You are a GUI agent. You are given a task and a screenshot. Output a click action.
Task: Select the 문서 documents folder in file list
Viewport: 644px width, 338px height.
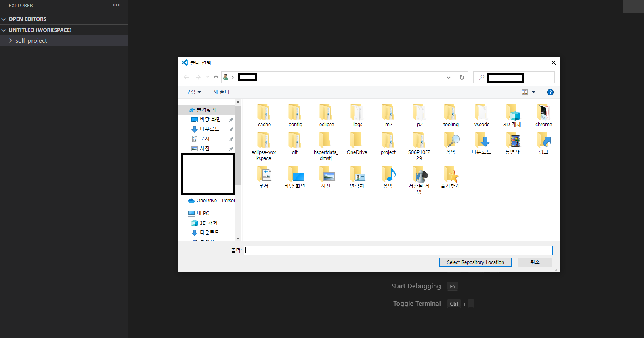(x=264, y=177)
